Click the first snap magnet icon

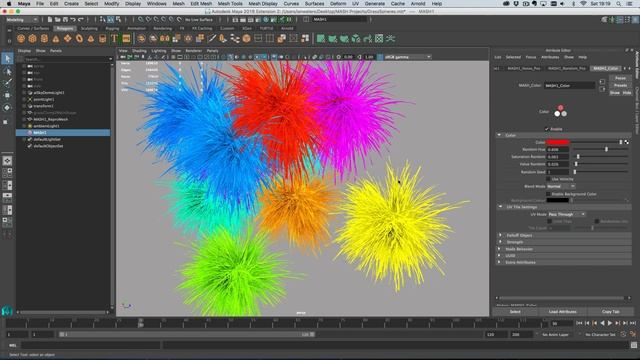(140, 19)
